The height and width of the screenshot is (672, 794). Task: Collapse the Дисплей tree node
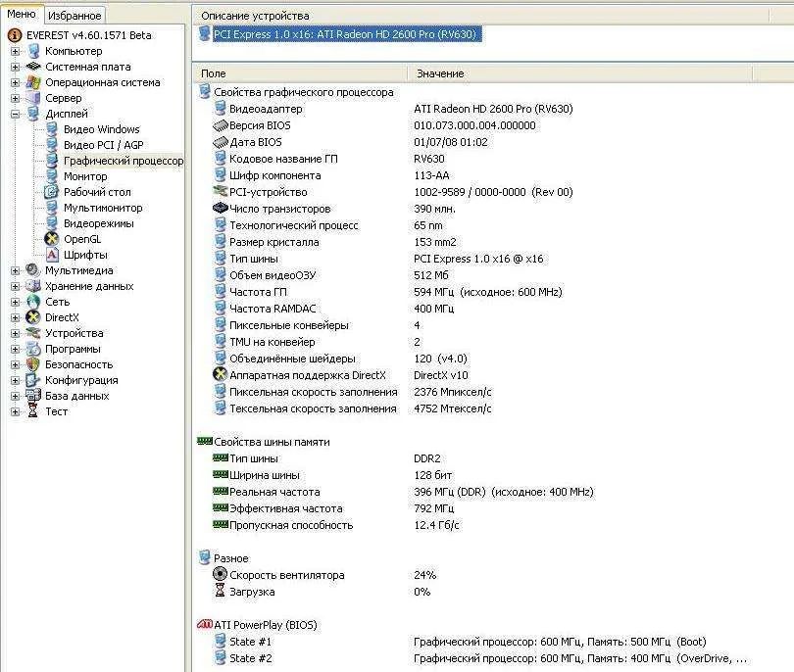tap(15, 114)
